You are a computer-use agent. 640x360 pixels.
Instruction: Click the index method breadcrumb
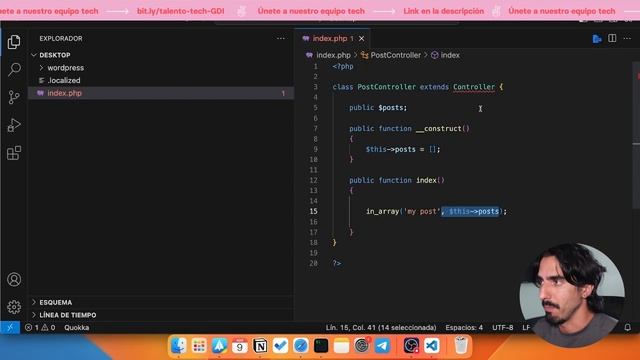click(x=450, y=55)
